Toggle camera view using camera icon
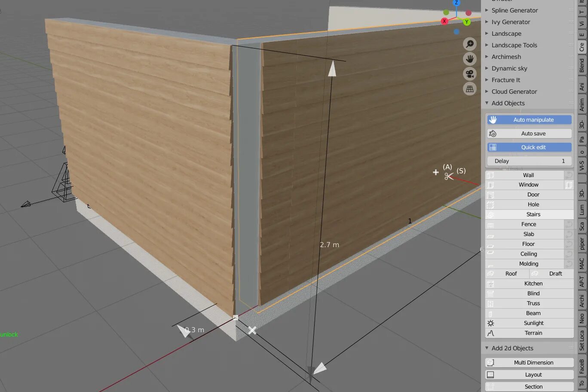 click(470, 74)
